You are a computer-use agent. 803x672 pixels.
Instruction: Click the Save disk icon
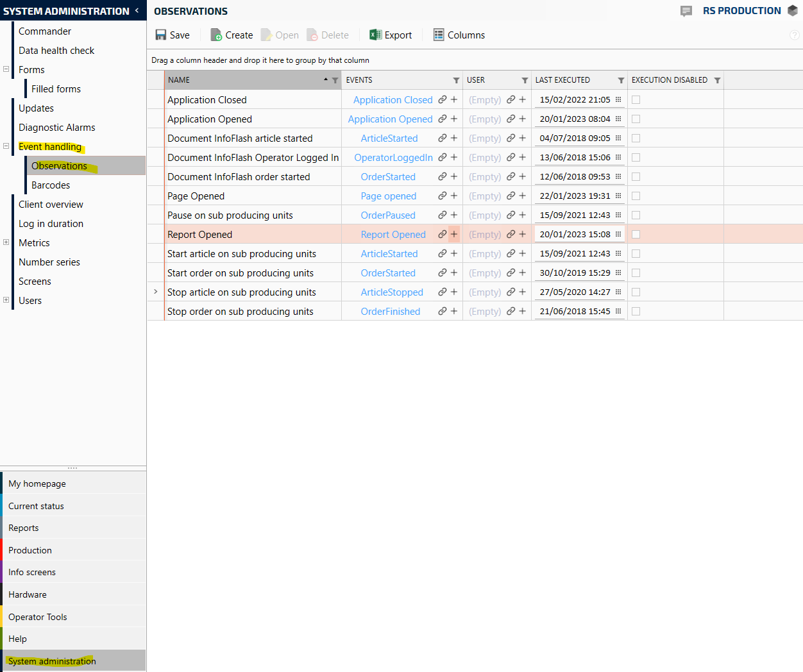pyautogui.click(x=161, y=35)
